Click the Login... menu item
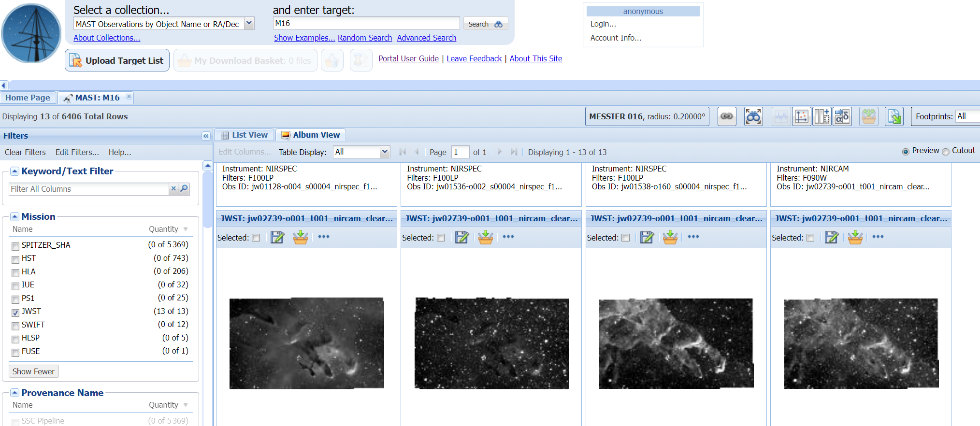Viewport: 980px width, 426px height. [x=603, y=24]
